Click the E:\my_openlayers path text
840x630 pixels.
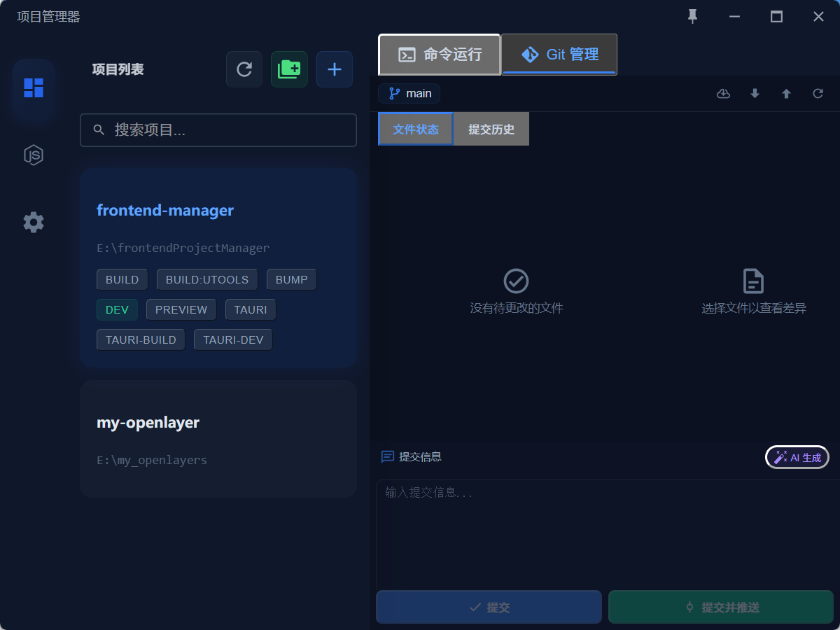coord(152,460)
